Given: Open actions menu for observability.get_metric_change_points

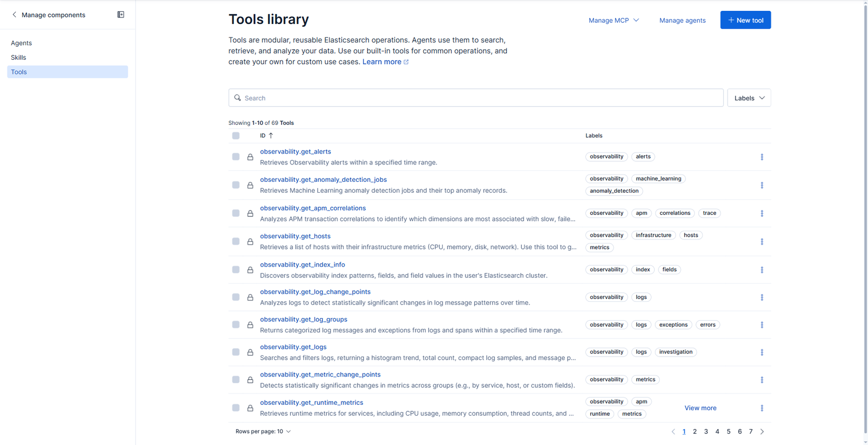Looking at the screenshot, I should (x=762, y=380).
